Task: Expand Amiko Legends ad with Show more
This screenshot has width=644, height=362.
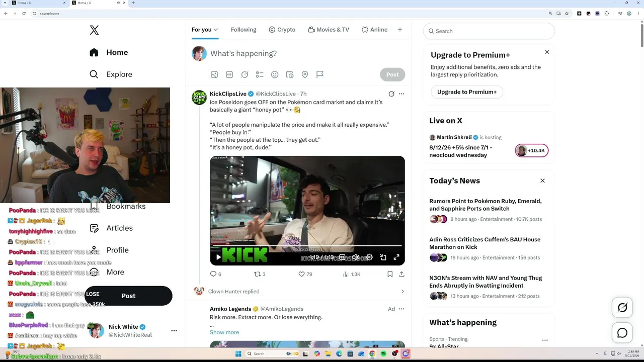Action: (224, 332)
